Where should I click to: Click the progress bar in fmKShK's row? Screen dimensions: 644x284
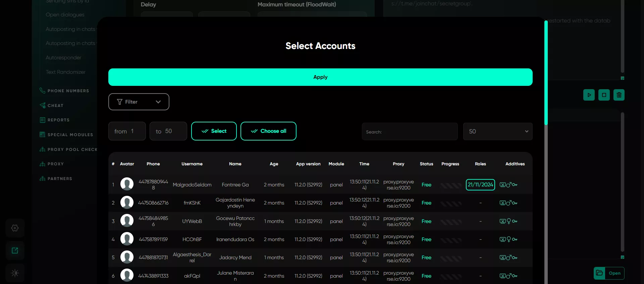(x=450, y=203)
